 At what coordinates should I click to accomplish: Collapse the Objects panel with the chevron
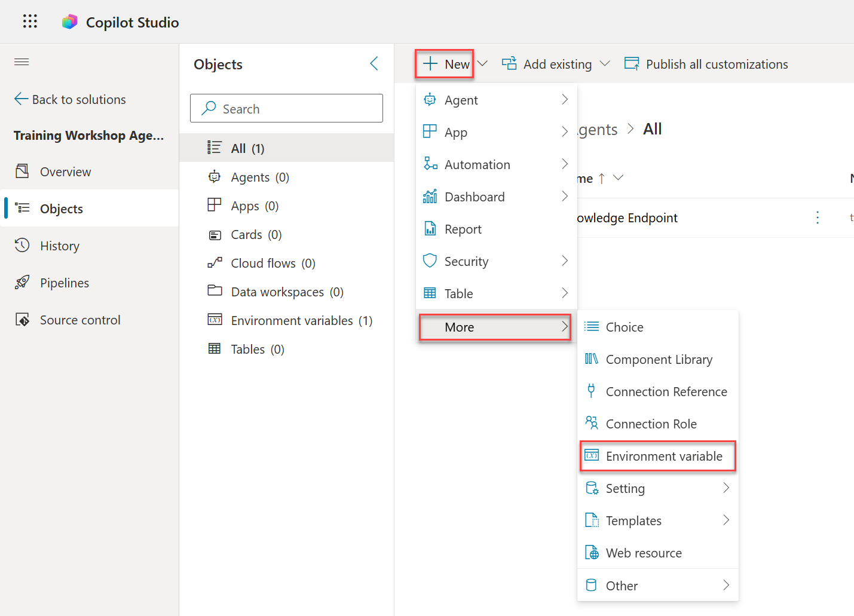point(374,63)
